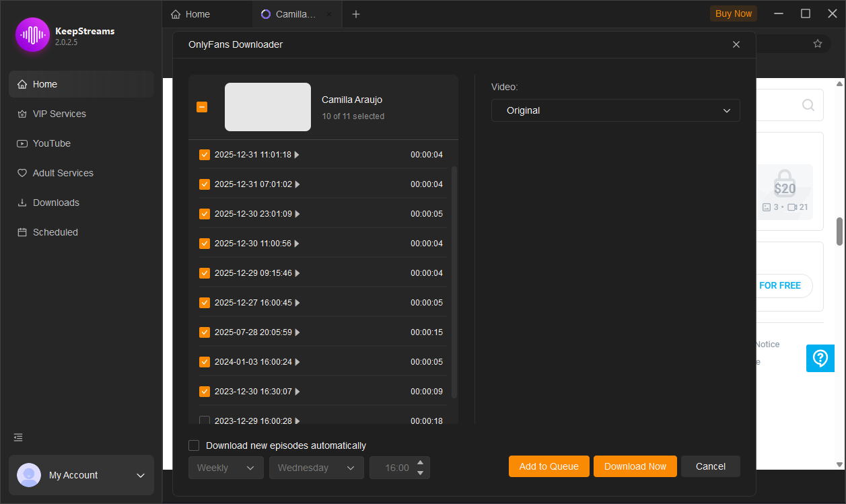Switch to the Camilla tab
This screenshot has height=504, width=846.
tap(296, 14)
